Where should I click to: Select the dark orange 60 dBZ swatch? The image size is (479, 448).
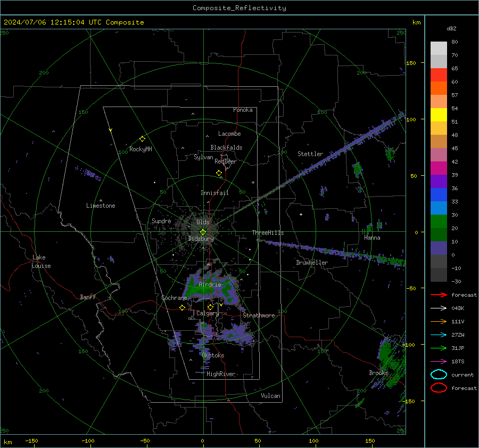[439, 88]
